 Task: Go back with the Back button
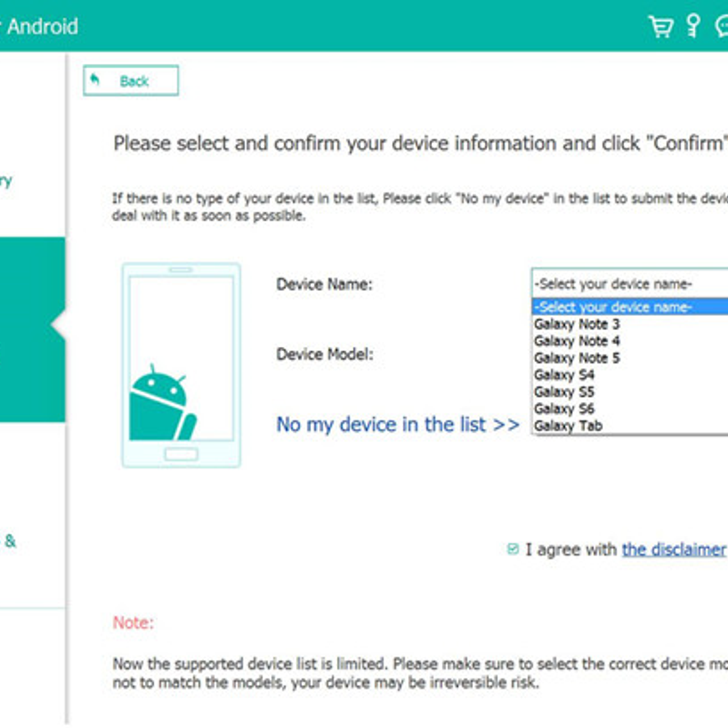coord(131,81)
